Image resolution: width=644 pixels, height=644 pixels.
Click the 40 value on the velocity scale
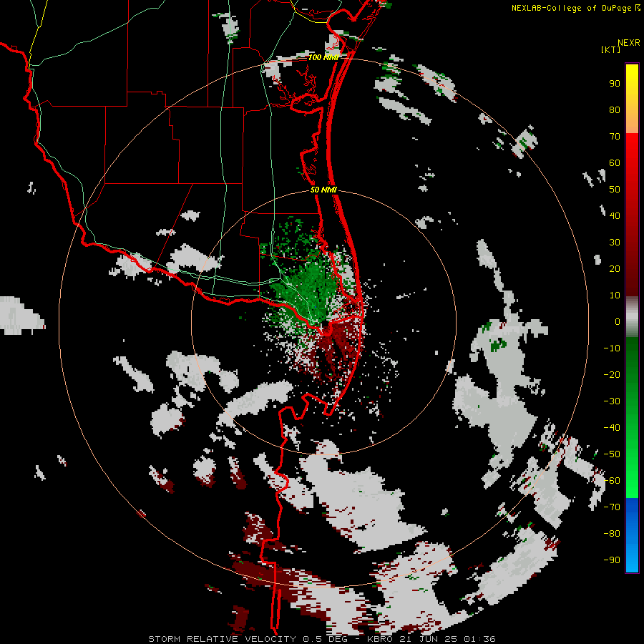coord(615,216)
